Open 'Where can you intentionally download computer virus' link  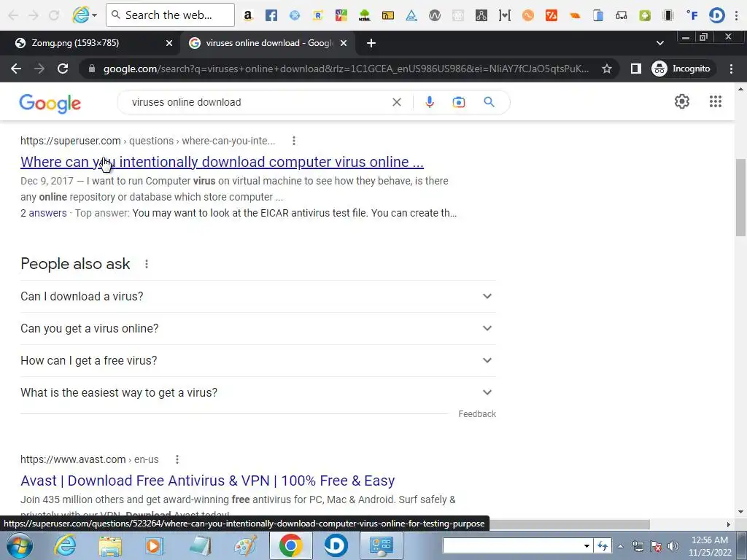[222, 162]
